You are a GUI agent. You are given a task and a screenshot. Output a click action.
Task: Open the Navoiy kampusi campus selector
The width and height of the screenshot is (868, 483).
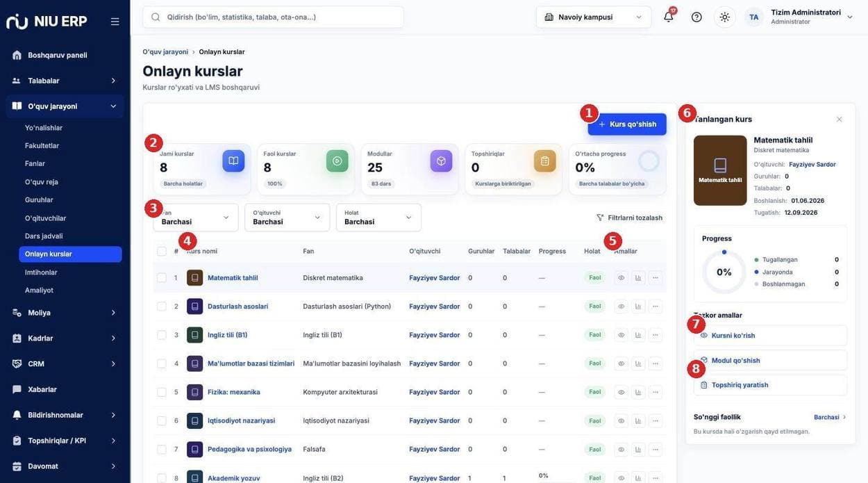[594, 17]
